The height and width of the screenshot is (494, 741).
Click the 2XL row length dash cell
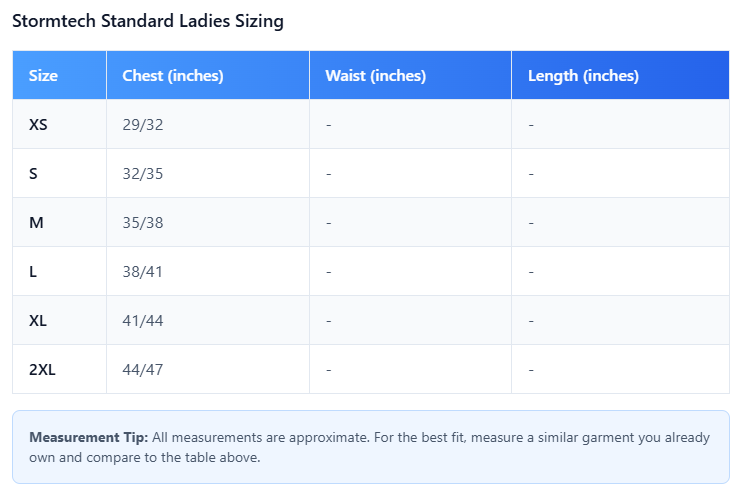coord(620,369)
